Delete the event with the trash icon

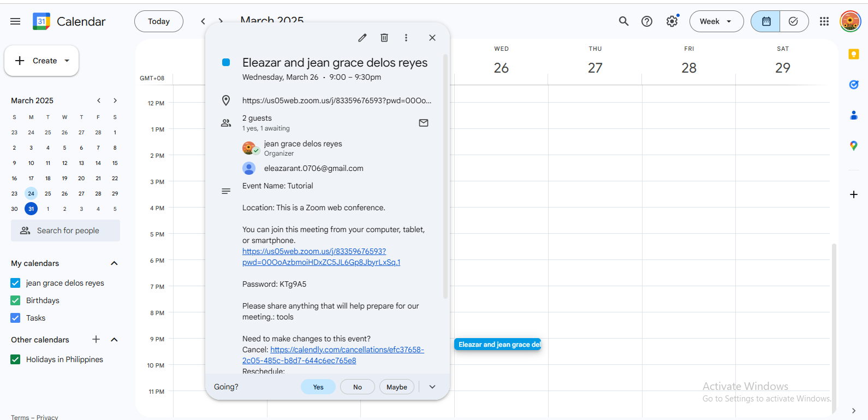[x=384, y=38]
